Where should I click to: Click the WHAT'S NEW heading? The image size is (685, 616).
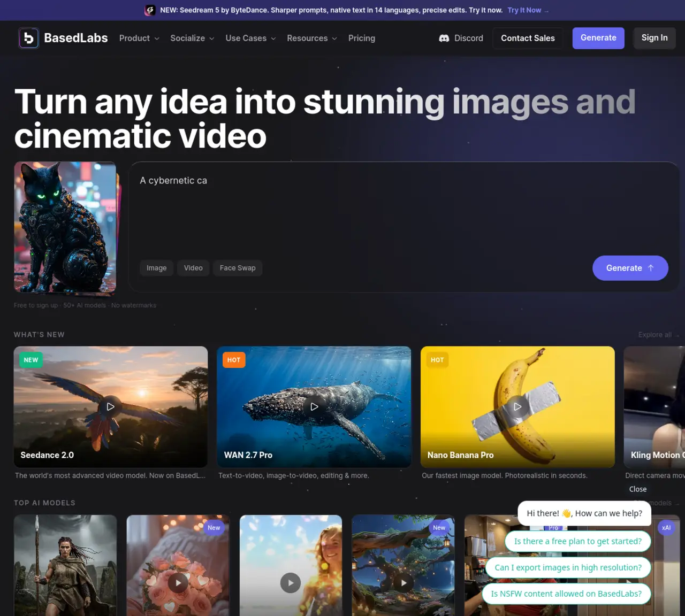click(39, 335)
